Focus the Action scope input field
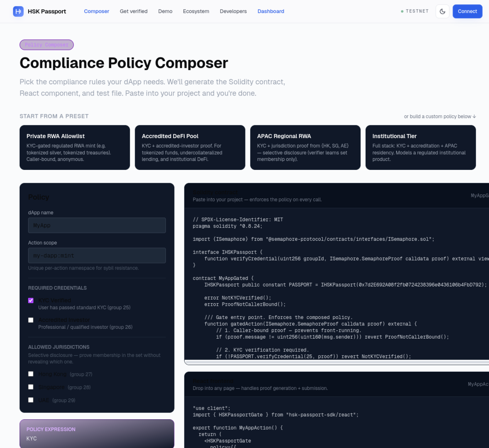The height and width of the screenshot is (448, 489). (97, 255)
